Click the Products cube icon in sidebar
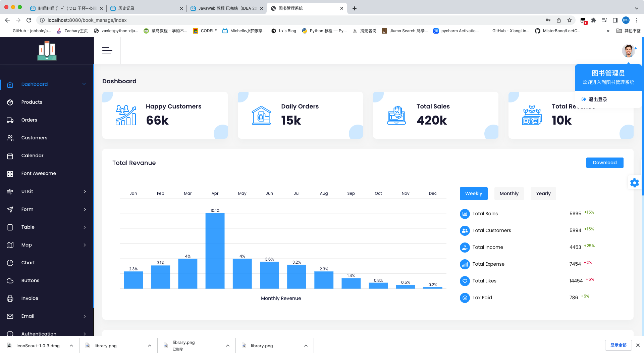 pyautogui.click(x=10, y=102)
